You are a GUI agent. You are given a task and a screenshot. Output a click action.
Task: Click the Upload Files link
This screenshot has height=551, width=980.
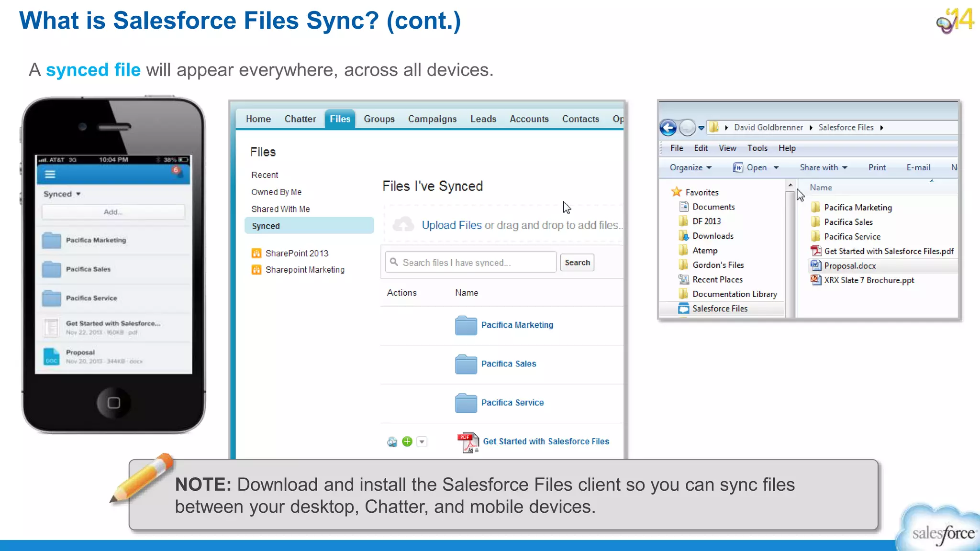(x=452, y=225)
